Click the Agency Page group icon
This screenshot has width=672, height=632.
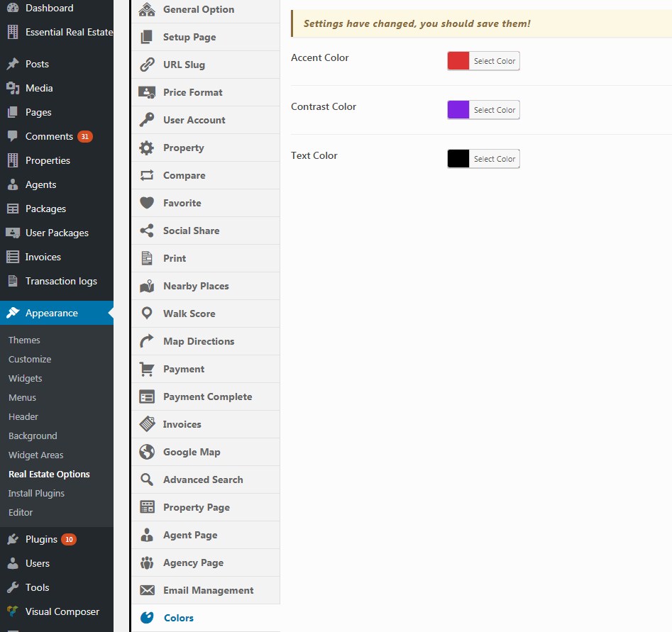(147, 562)
